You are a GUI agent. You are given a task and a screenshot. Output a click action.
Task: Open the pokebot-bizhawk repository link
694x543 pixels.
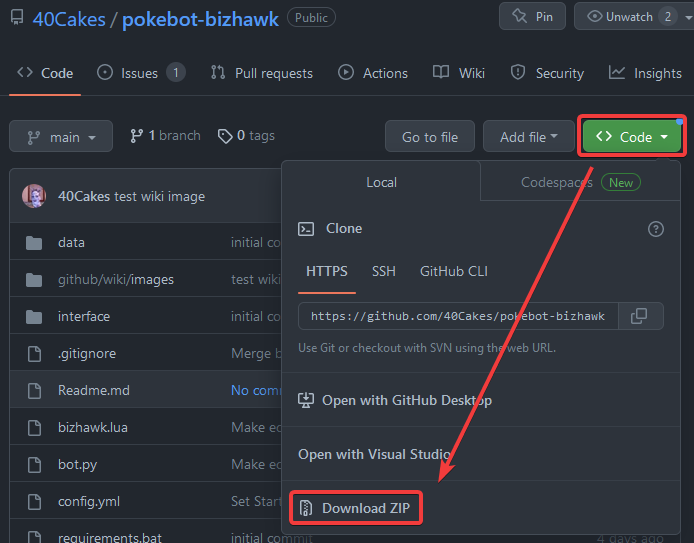click(200, 19)
